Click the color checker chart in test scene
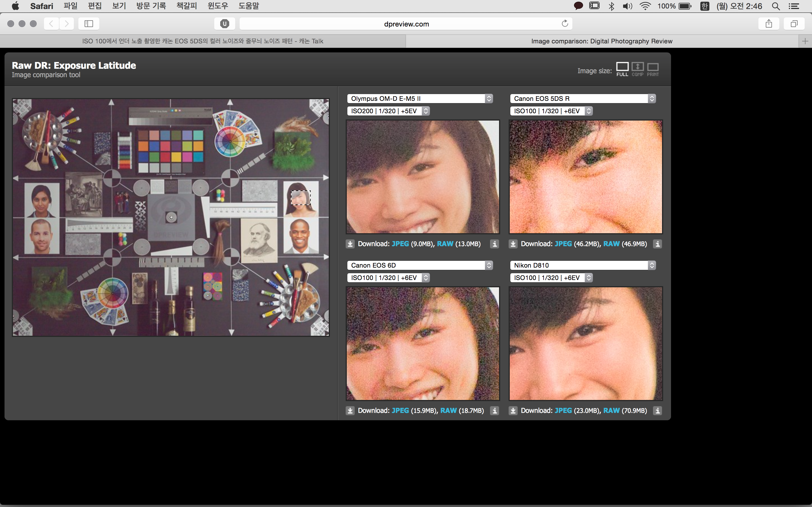This screenshot has height=507, width=812. point(171,151)
